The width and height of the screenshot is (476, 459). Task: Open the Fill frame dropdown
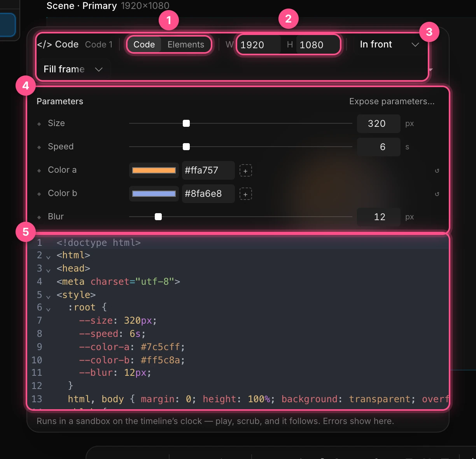(73, 69)
